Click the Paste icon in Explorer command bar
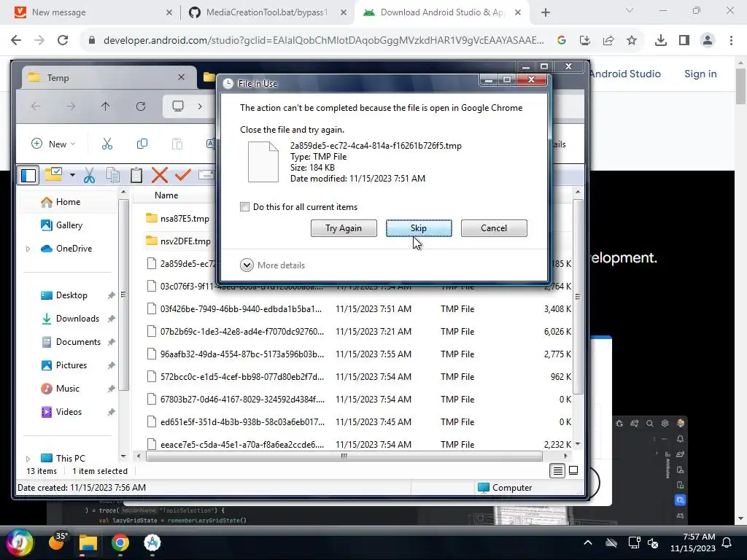The height and width of the screenshot is (560, 747). [x=177, y=144]
